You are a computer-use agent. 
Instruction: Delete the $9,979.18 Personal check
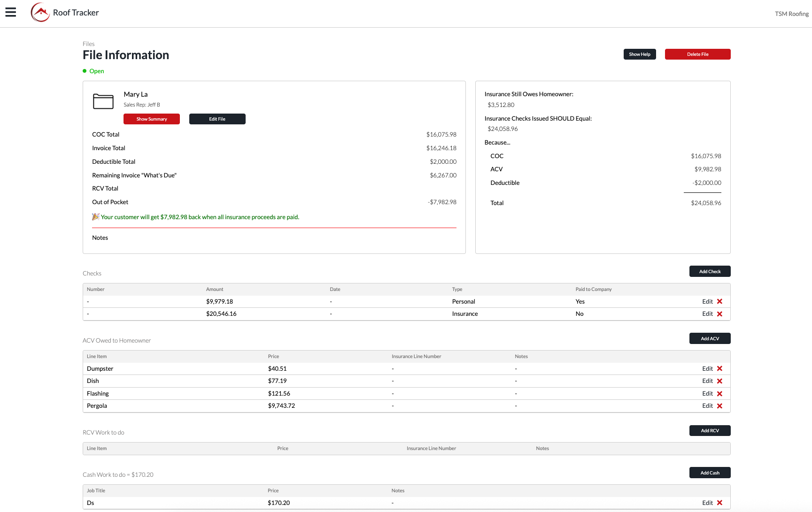tap(719, 302)
